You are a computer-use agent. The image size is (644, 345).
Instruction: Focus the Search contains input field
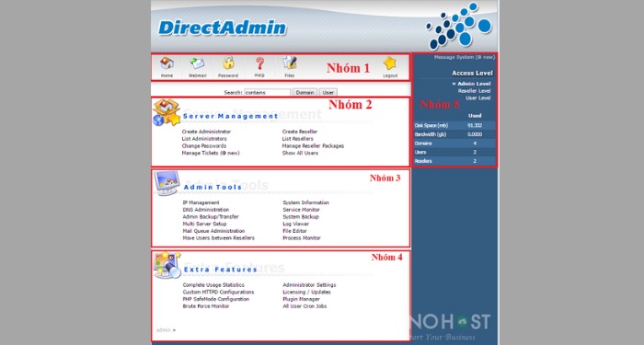[268, 92]
